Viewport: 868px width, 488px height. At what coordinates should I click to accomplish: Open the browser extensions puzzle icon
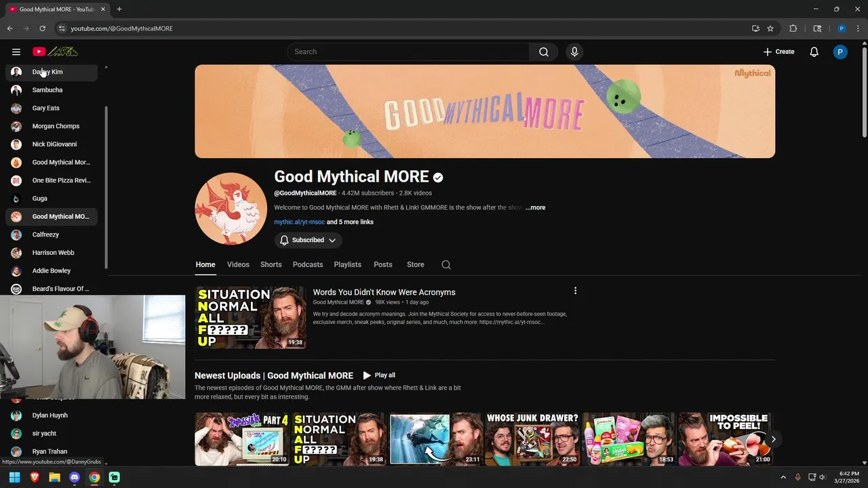coord(793,28)
